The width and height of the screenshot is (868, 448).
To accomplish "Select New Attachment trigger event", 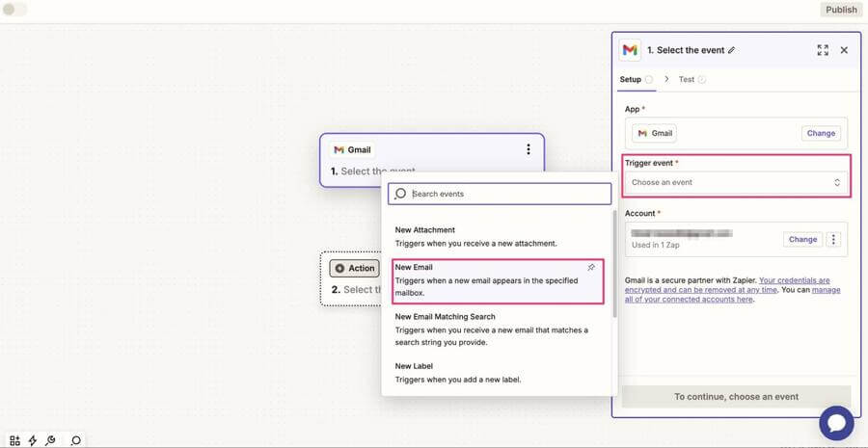I will click(x=476, y=236).
